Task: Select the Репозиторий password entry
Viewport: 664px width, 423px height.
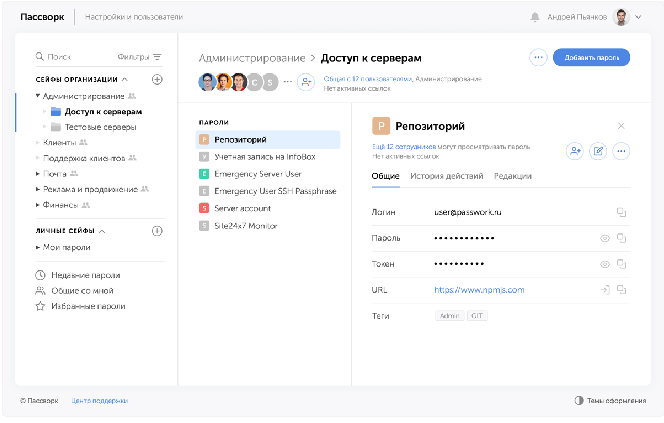Action: click(x=268, y=140)
